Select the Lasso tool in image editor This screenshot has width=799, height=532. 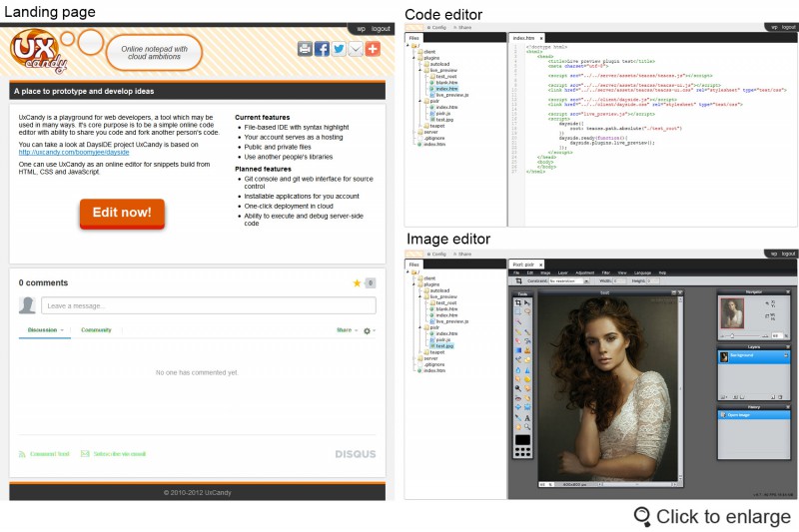(527, 311)
